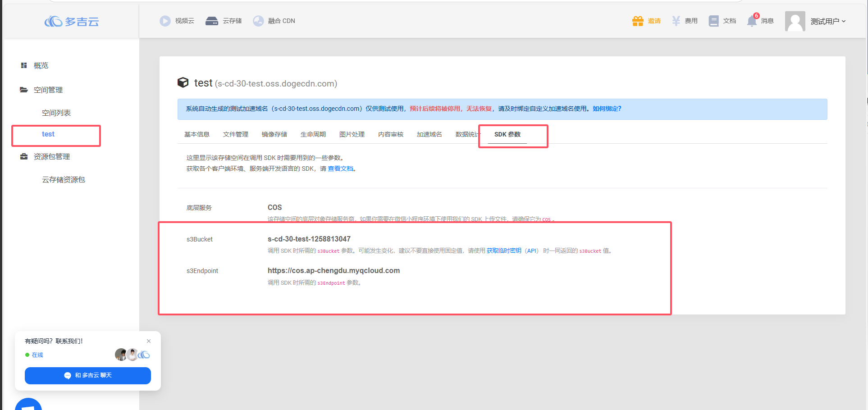Screen dimensions: 868x410
Task: Click the box icon beside test title
Action: pyautogui.click(x=183, y=82)
